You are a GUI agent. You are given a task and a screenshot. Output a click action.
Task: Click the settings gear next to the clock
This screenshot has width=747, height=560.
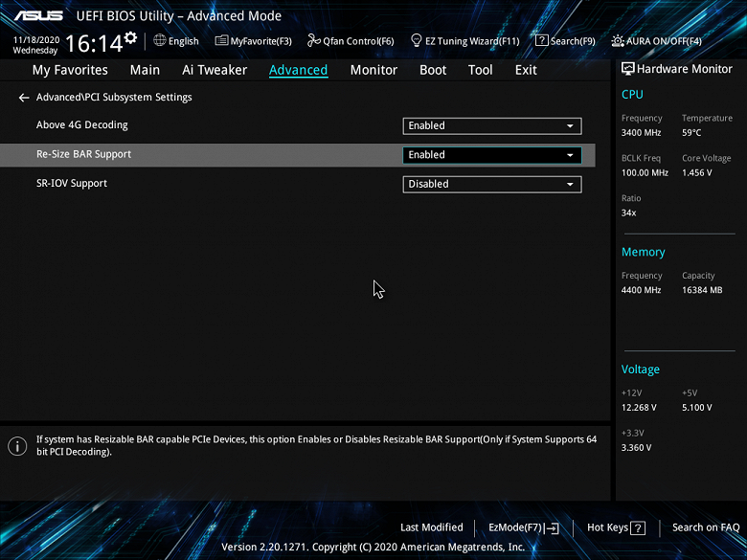130,37
